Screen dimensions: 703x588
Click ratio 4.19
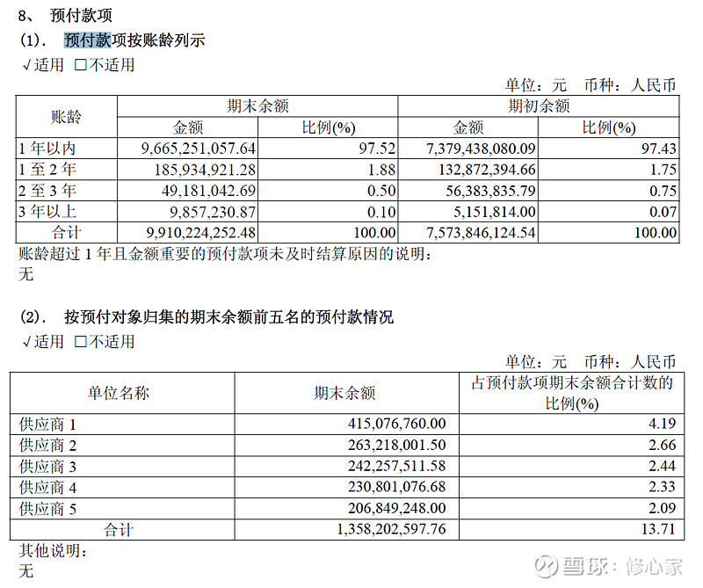[x=662, y=424]
